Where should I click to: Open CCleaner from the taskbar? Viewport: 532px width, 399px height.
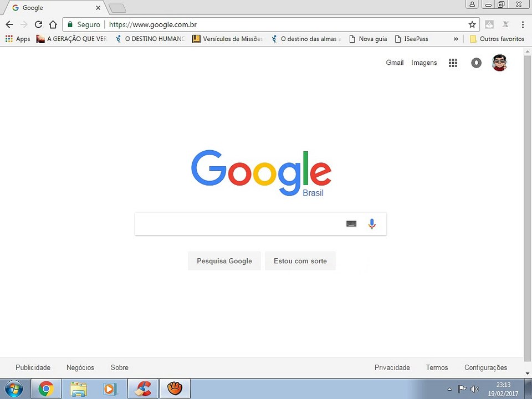pyautogui.click(x=142, y=389)
